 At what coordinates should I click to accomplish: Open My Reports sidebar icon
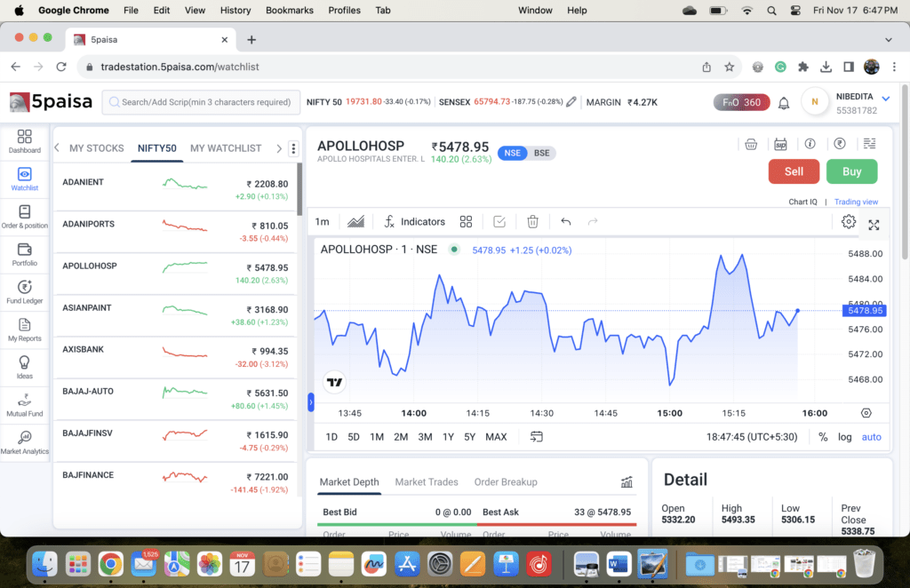pos(24,330)
